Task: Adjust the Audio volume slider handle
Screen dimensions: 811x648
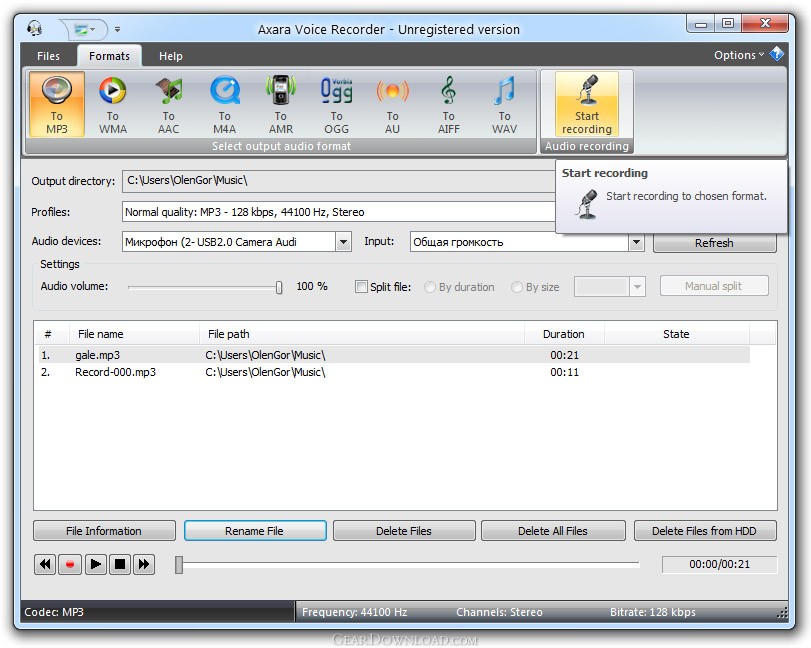Action: [279, 287]
